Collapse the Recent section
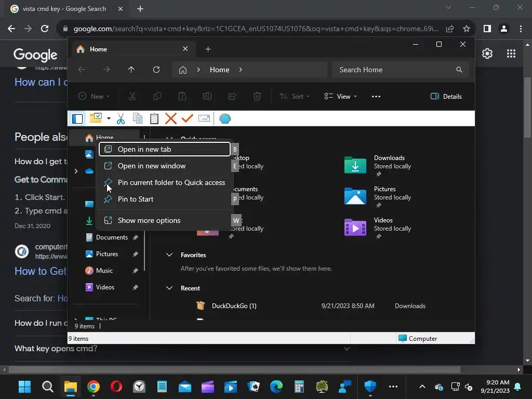Image resolution: width=532 pixels, height=399 pixels. (x=169, y=288)
